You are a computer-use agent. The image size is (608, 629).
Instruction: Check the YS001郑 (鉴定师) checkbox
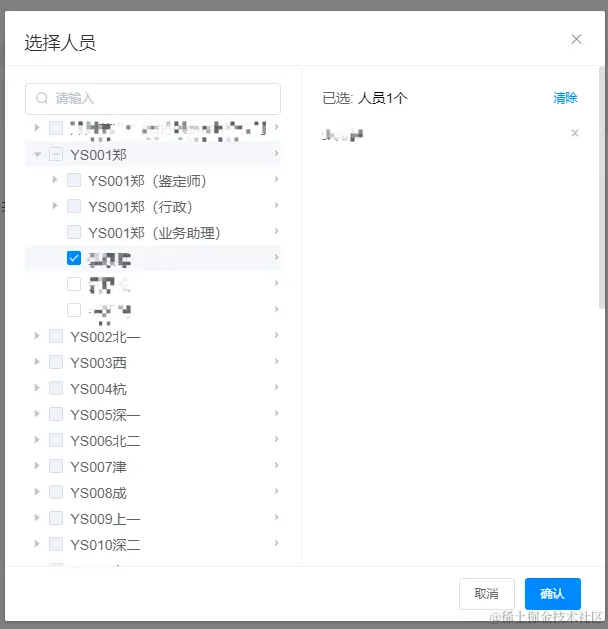(74, 180)
